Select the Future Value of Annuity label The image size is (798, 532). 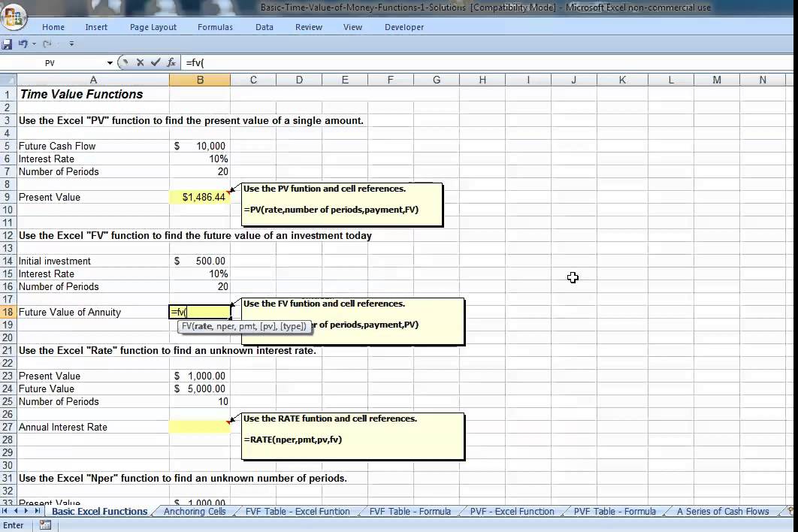coord(70,312)
